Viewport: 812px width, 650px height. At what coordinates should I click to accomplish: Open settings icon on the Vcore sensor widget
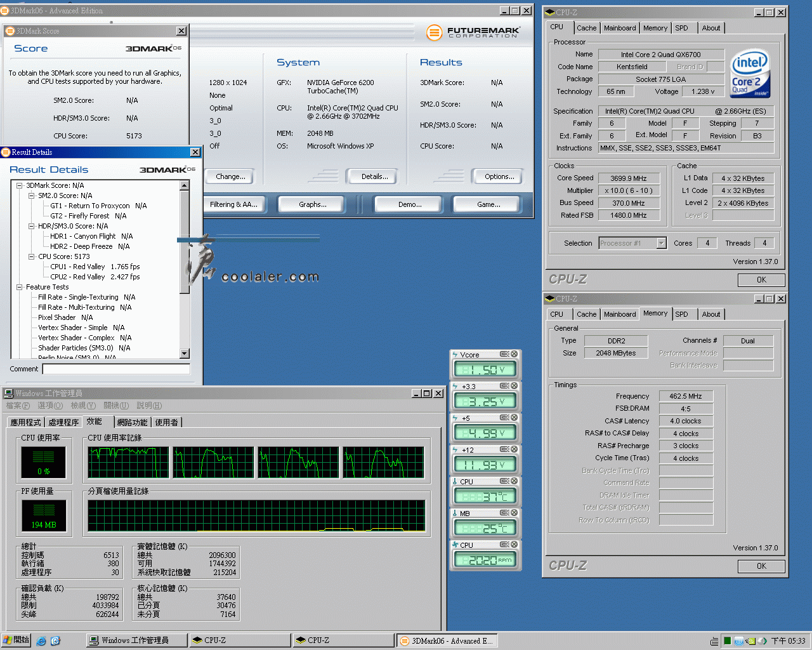[504, 354]
